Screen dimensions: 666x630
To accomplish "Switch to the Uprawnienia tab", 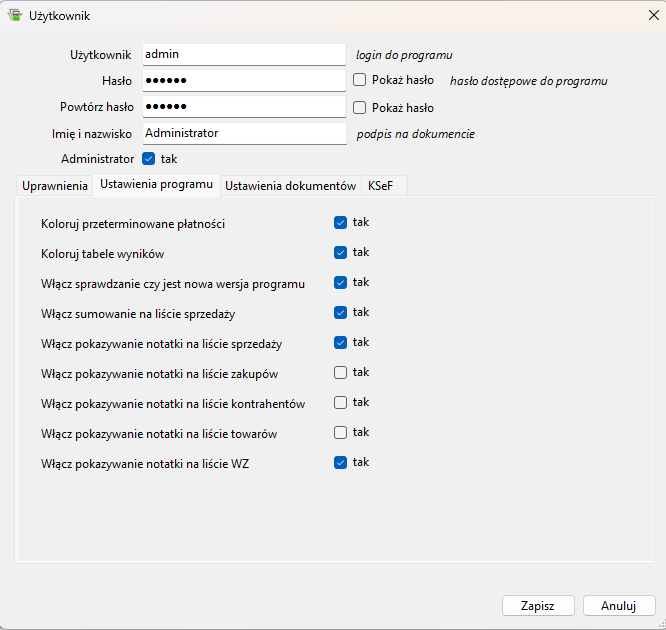I will [55, 186].
